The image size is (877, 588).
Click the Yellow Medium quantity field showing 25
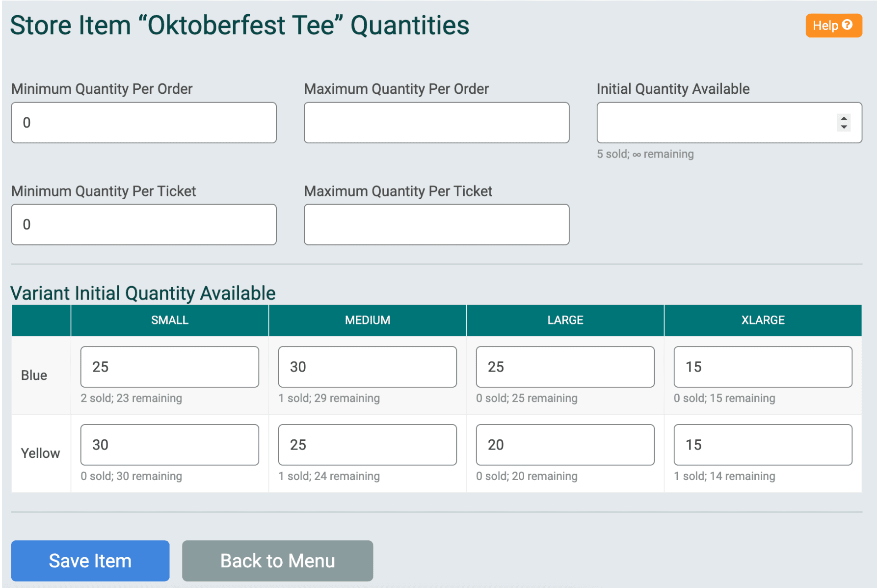(x=367, y=444)
